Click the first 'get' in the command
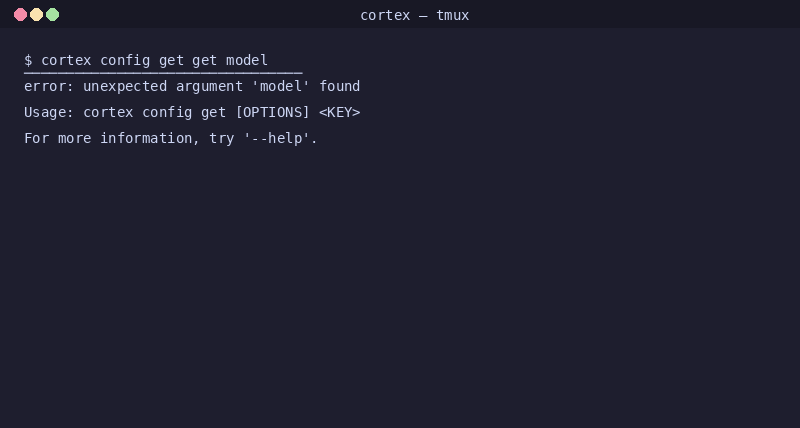Viewport: 800px width, 428px height. pos(171,61)
